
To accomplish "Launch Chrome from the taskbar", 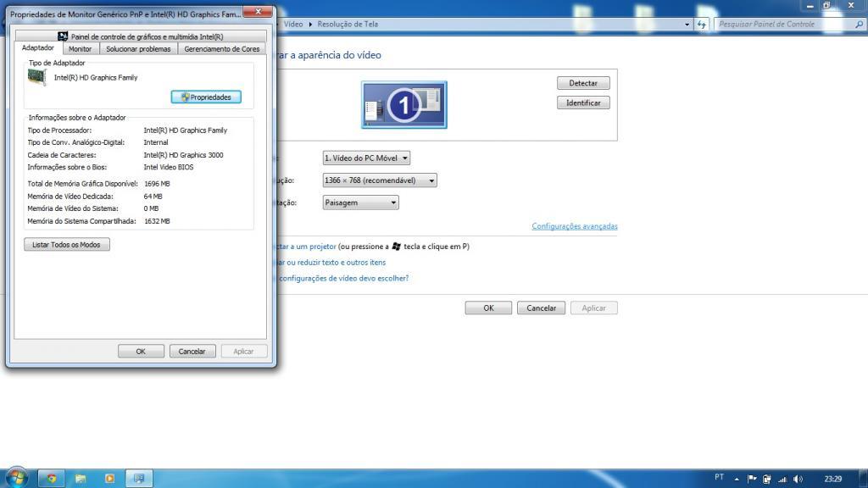I will (52, 479).
